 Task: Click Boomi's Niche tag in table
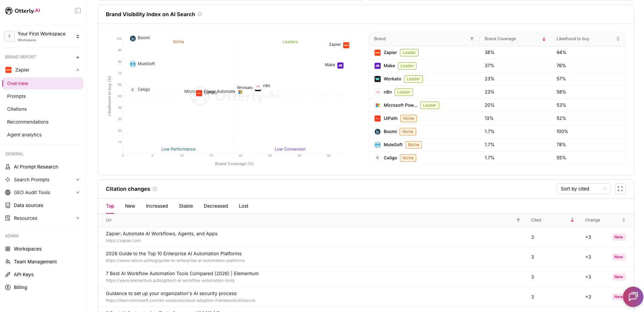pyautogui.click(x=408, y=132)
